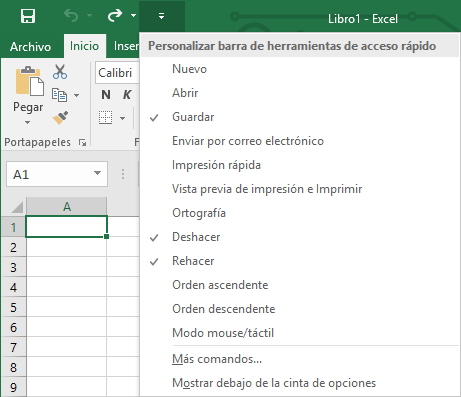This screenshot has width=461, height=397.
Task: Open the Portapapeles dialog launcher
Action: point(82,143)
